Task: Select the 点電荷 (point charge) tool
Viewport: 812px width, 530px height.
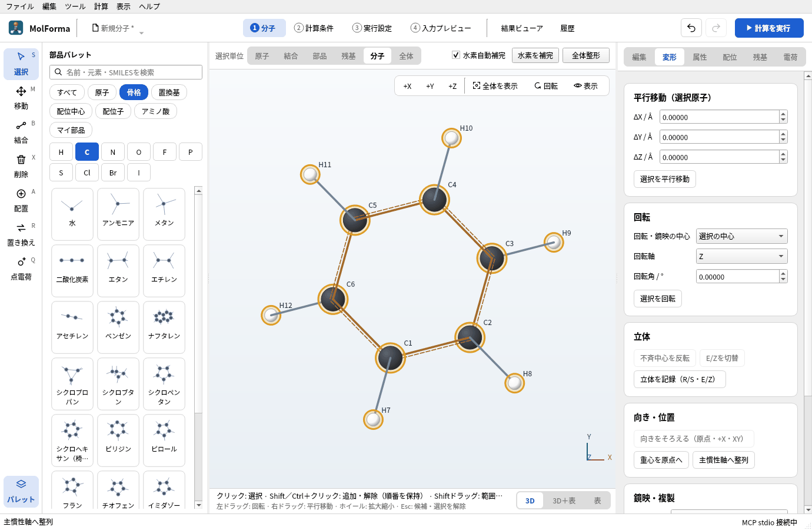Action: pos(21,269)
